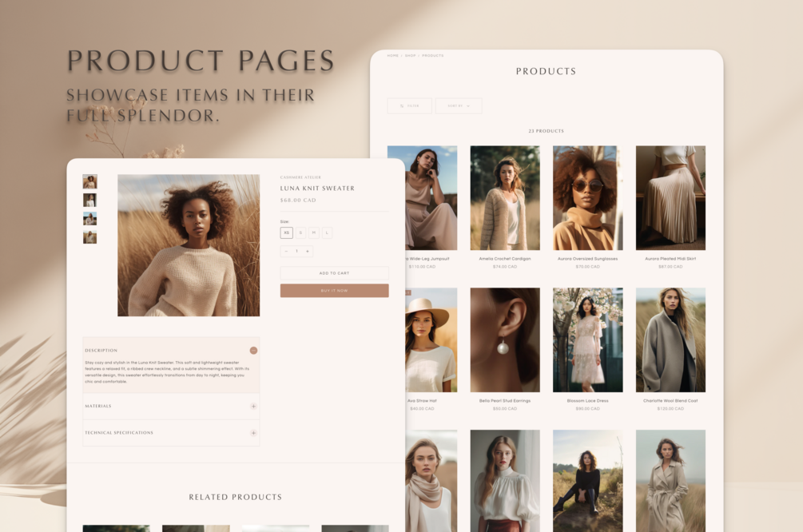Click Amelia Crochet Cardigan title

pos(505,259)
